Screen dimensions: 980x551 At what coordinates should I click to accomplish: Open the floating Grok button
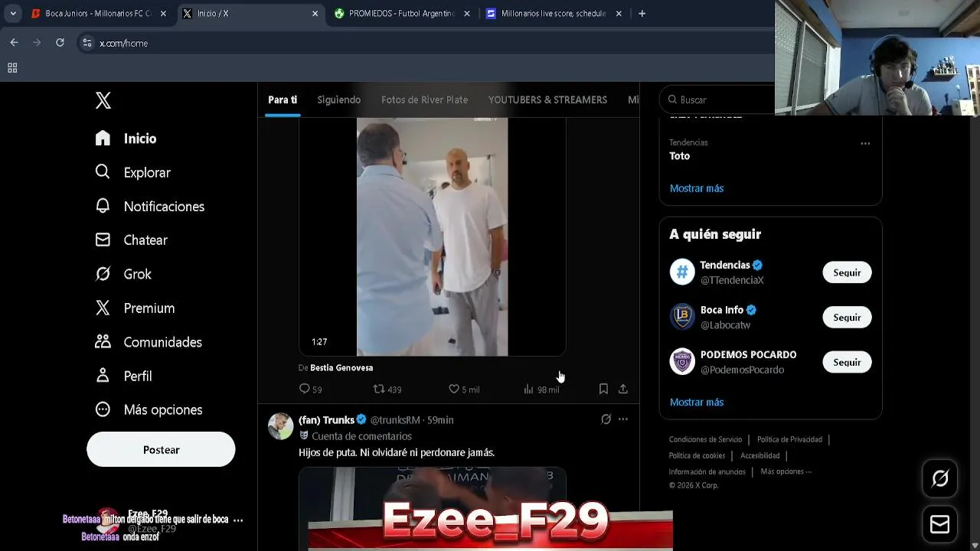pyautogui.click(x=940, y=479)
